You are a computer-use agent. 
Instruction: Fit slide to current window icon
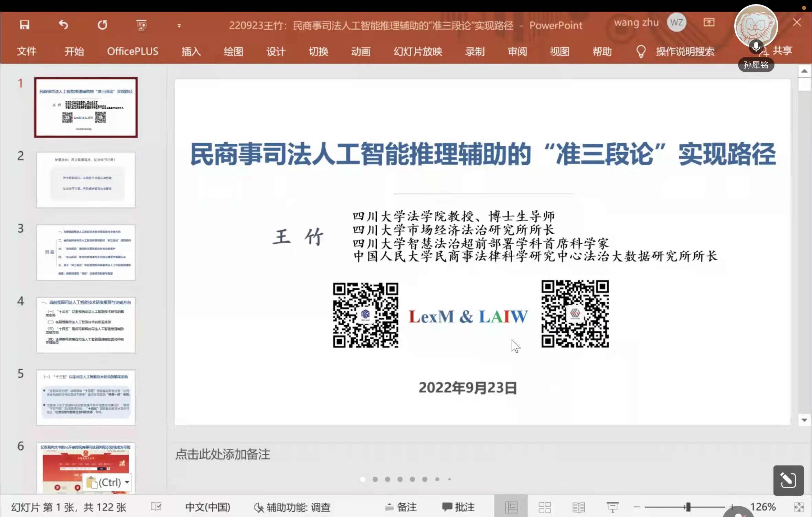pyautogui.click(x=799, y=507)
